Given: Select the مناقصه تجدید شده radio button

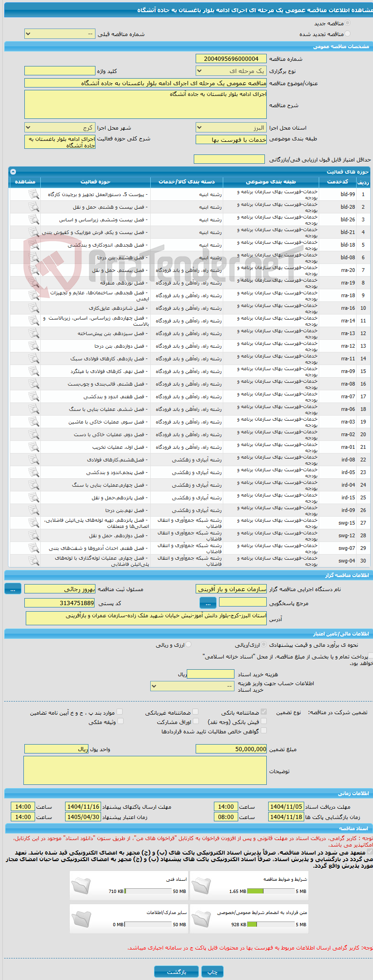Looking at the screenshot, I should coord(347,34).
